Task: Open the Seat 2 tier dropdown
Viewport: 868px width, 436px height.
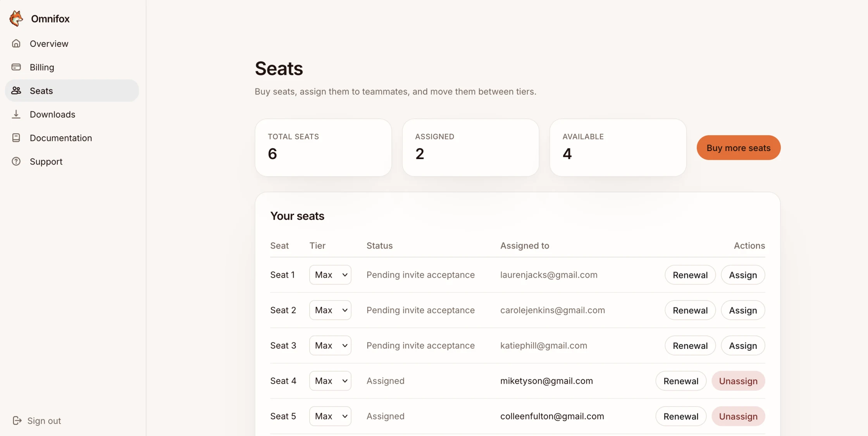Action: [330, 310]
